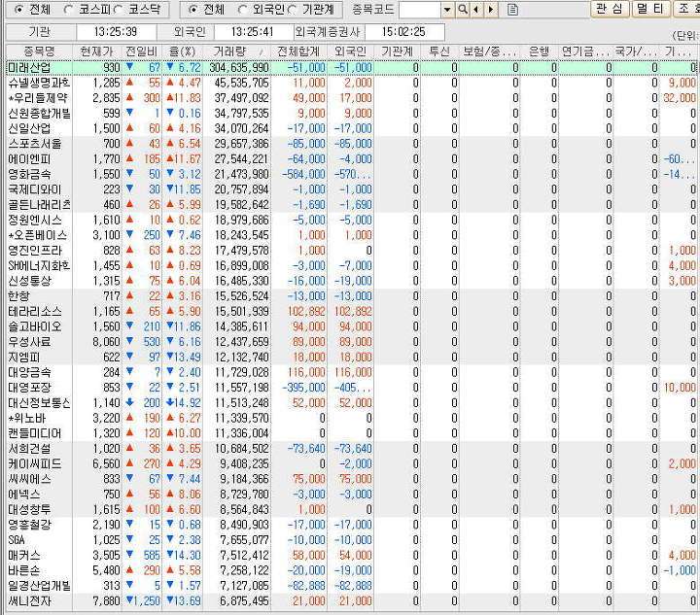Select the 슈넬생명과학 row

pyautogui.click(x=351, y=83)
